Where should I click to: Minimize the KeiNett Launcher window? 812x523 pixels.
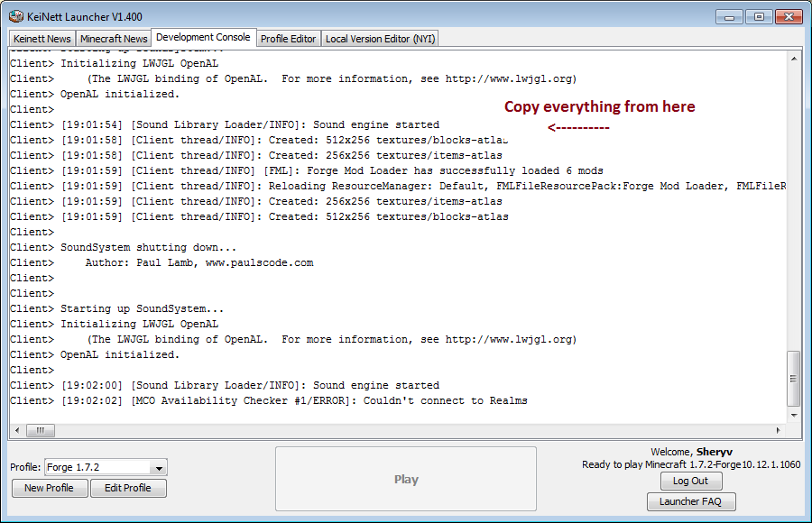730,17
